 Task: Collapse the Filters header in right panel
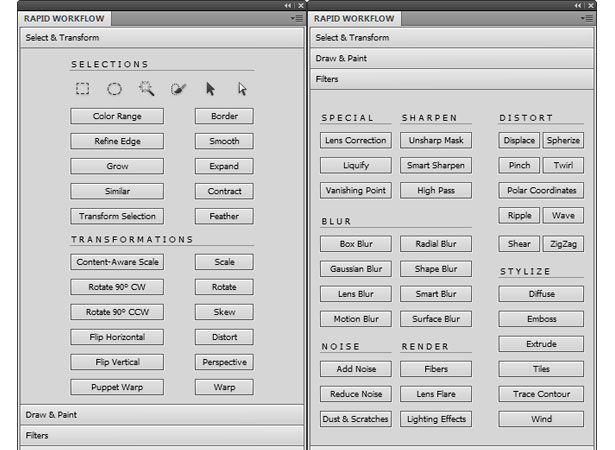[x=452, y=79]
